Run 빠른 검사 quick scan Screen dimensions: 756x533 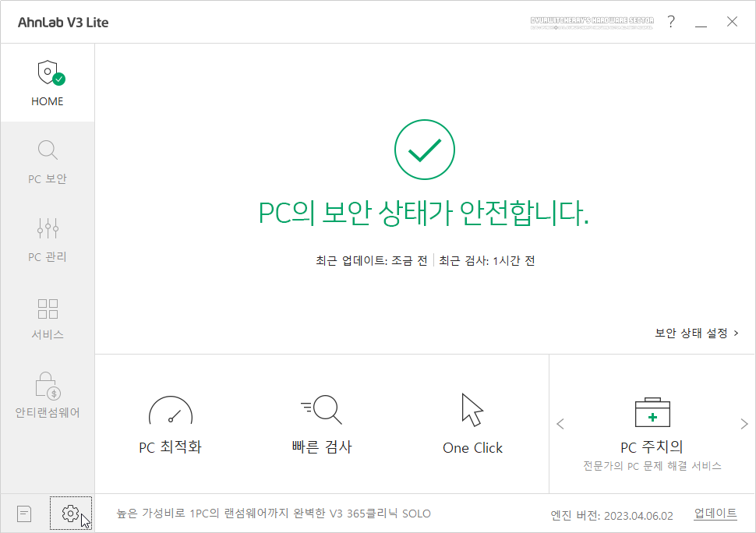(x=322, y=425)
